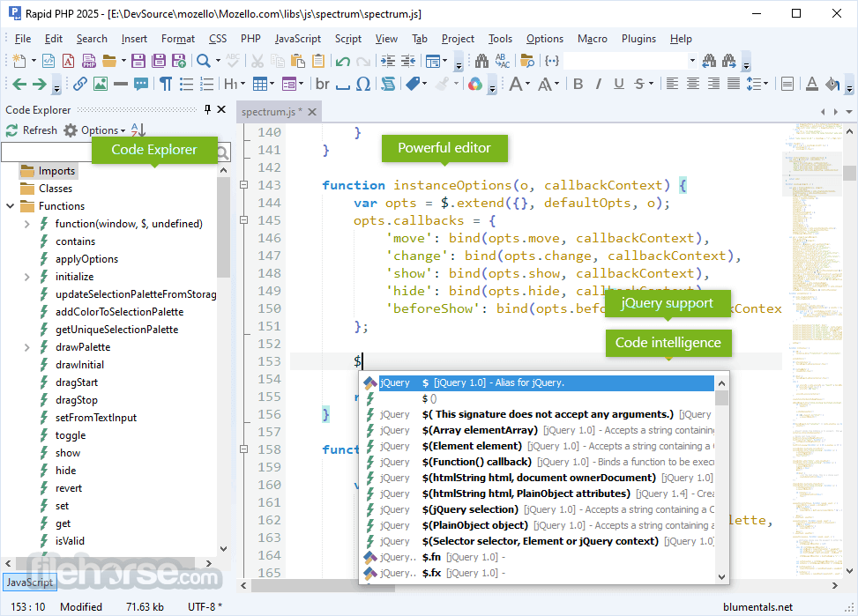
Task: Click the Undo arrow icon
Action: tap(343, 62)
